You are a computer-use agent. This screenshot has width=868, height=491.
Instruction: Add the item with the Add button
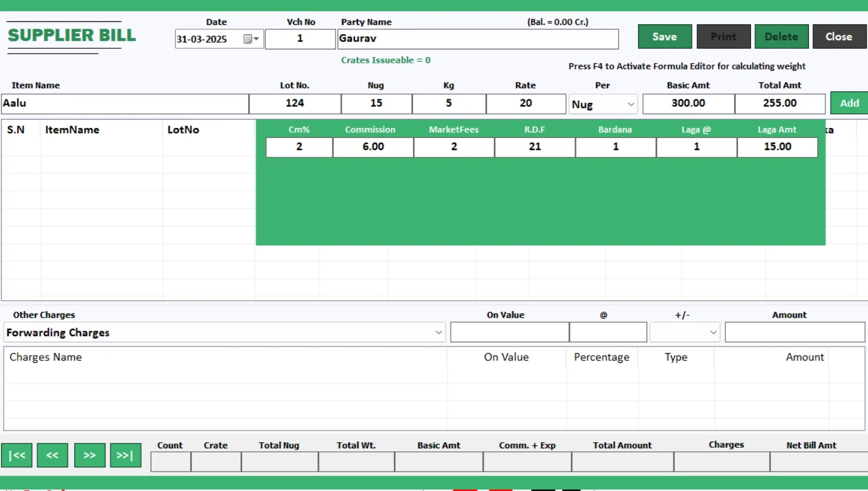[x=849, y=103]
